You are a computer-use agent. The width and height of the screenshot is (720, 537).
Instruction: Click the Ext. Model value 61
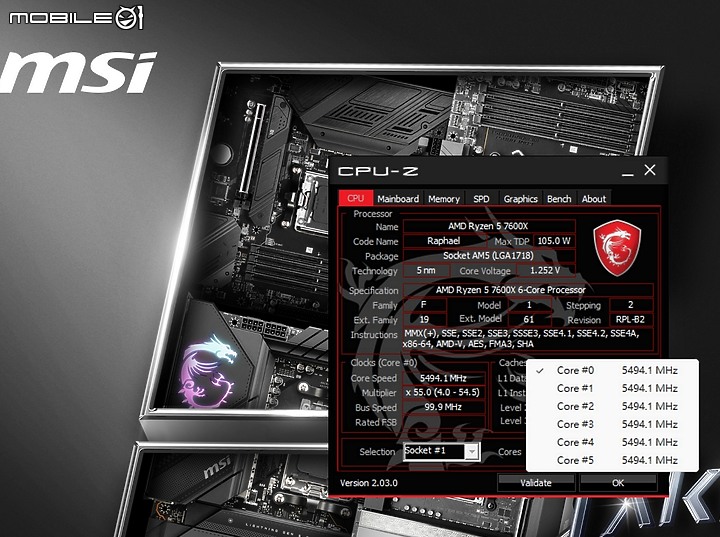[x=529, y=320]
